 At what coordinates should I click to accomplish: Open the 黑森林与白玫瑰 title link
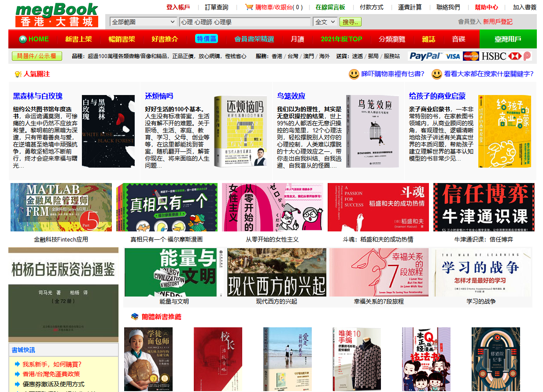[x=38, y=96]
